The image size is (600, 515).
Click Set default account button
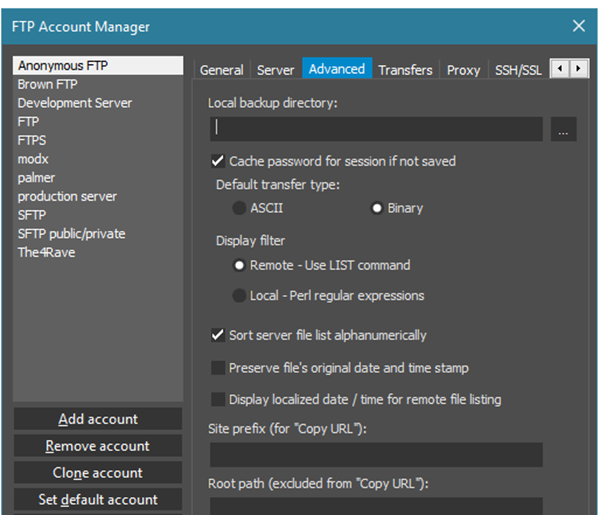pos(98,499)
